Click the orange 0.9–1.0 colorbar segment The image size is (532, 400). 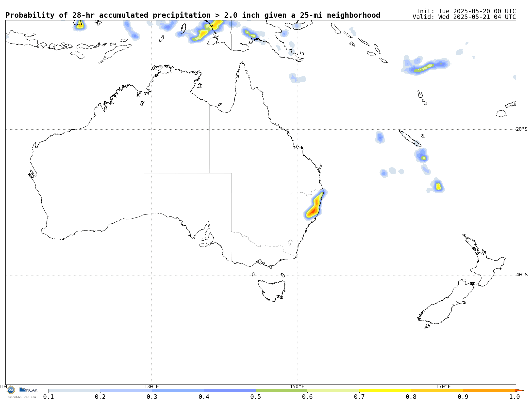pos(489,390)
